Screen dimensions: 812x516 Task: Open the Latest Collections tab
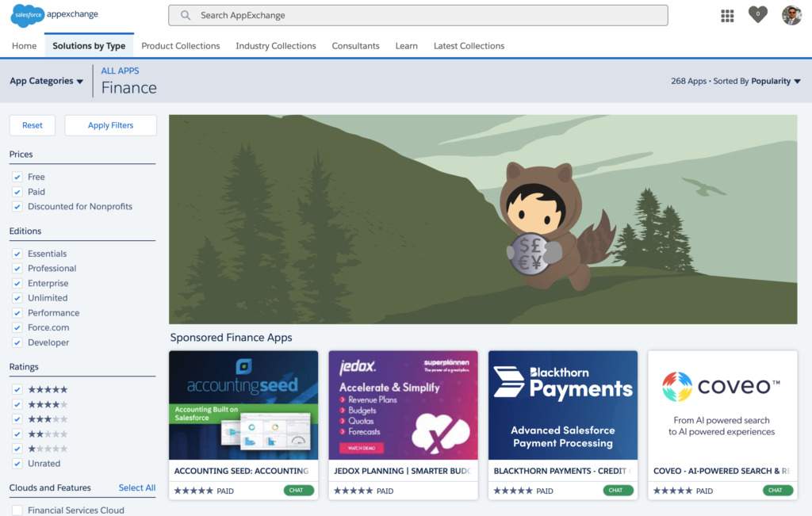click(469, 45)
